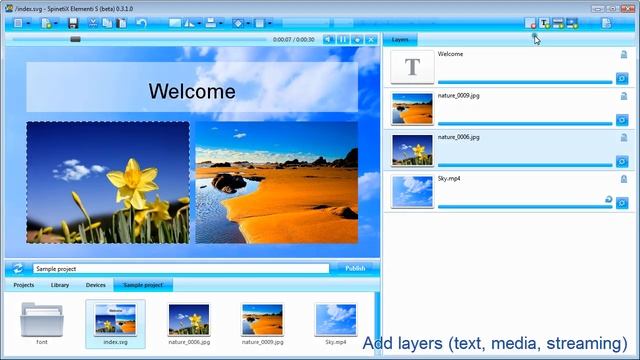Pause the preview playback
This screenshot has height=360, width=640.
coord(343,40)
